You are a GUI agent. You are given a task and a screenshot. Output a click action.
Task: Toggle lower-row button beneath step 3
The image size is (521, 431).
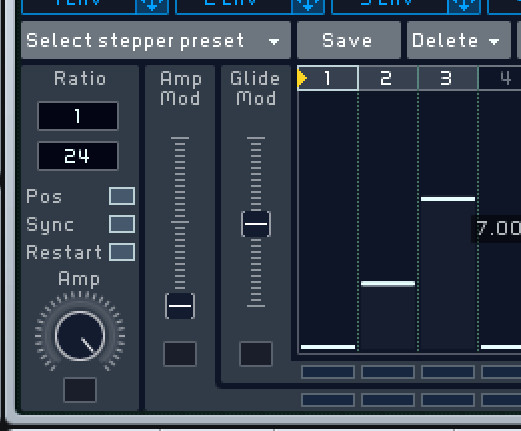448,400
